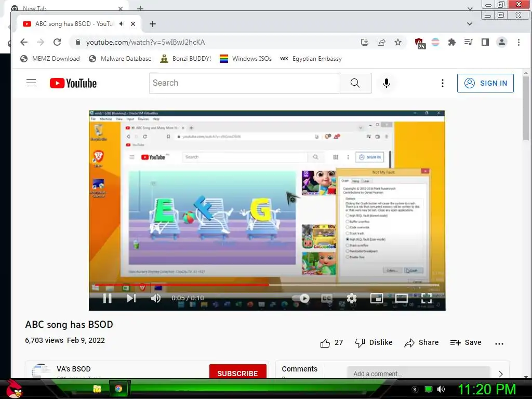Open VA's BSOD channel

(74, 369)
